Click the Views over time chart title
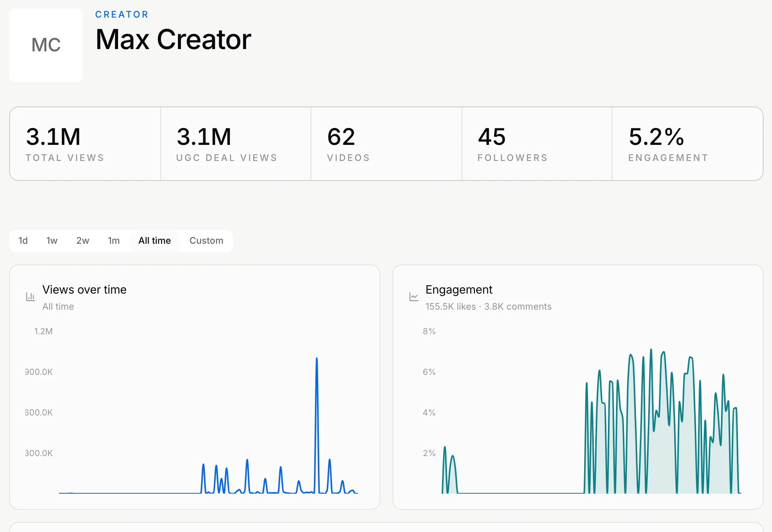Viewport: 772px width, 532px height. pyautogui.click(x=84, y=290)
